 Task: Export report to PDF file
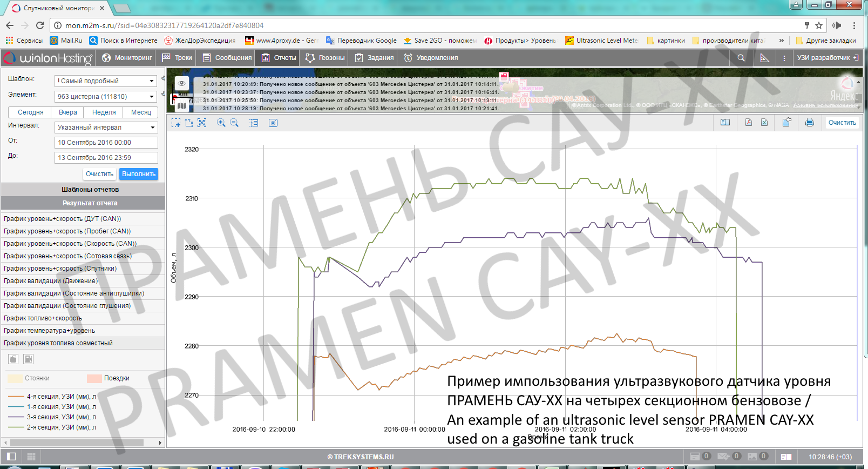tap(748, 123)
